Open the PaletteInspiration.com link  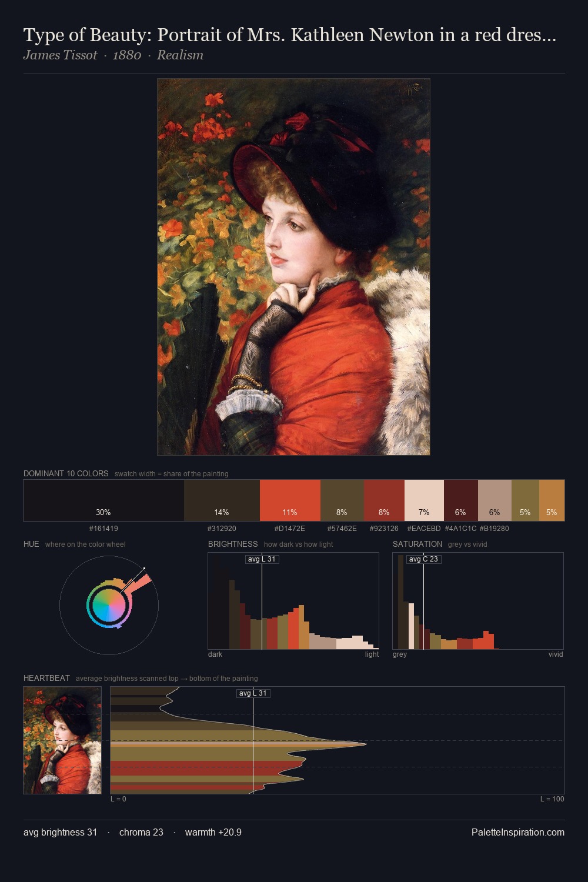coord(518,833)
